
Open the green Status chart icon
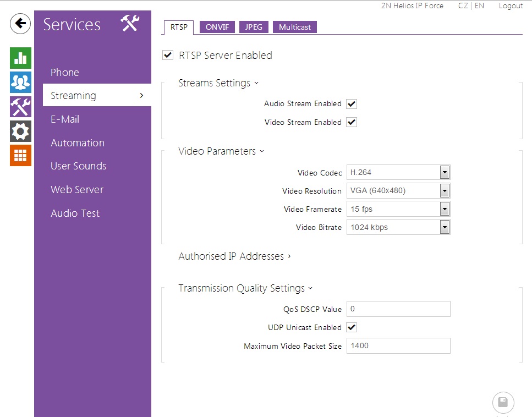tap(20, 58)
